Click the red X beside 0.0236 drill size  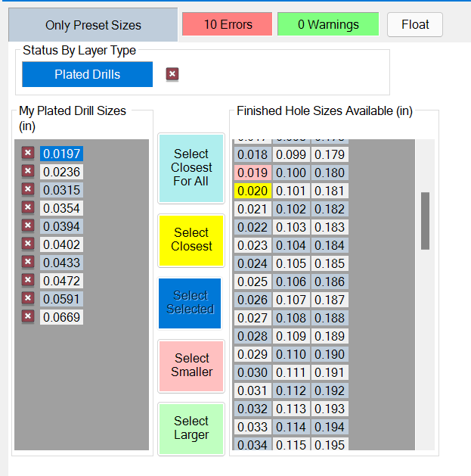(x=28, y=172)
